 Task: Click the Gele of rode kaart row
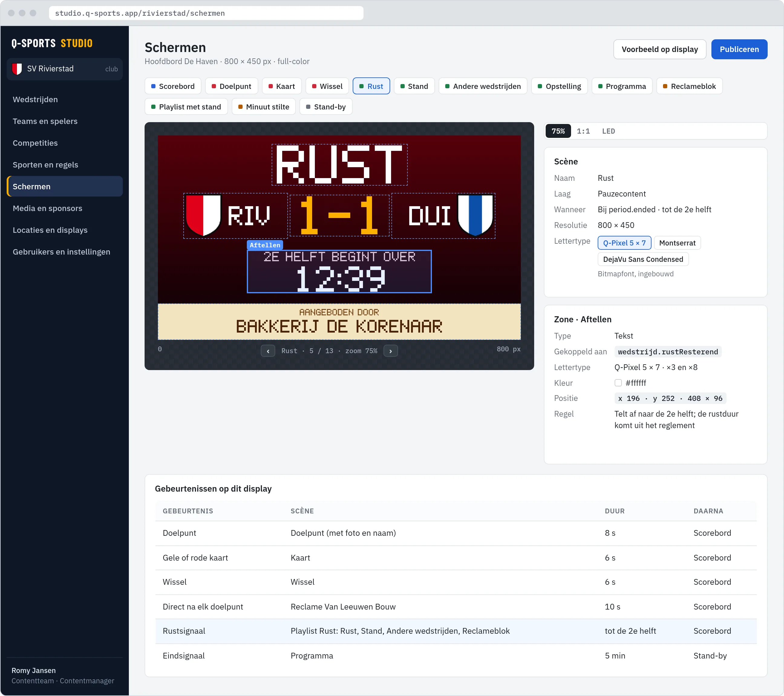point(456,558)
